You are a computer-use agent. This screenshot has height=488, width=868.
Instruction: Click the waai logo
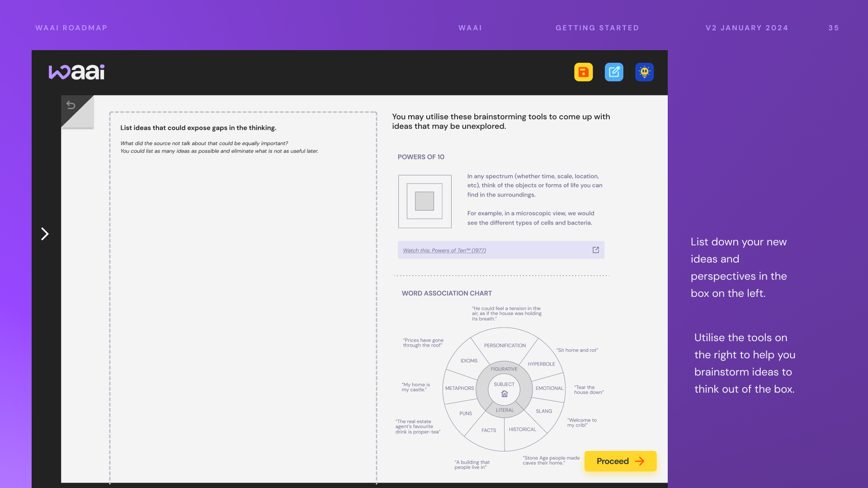point(76,72)
